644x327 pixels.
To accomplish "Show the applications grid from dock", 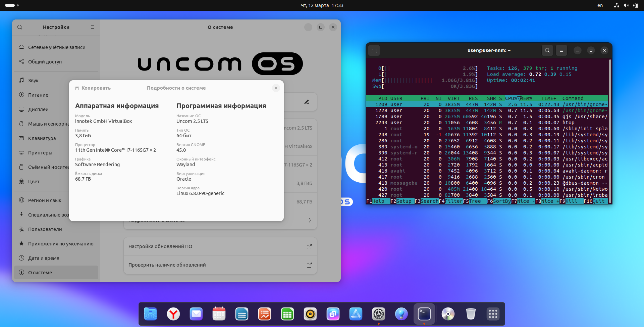I will coord(493,314).
